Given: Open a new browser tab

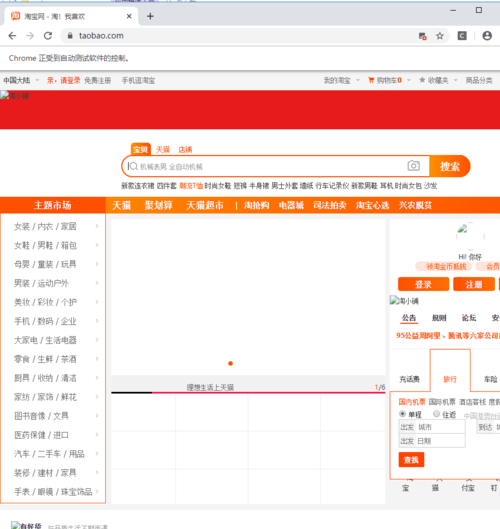Looking at the screenshot, I should [x=150, y=16].
